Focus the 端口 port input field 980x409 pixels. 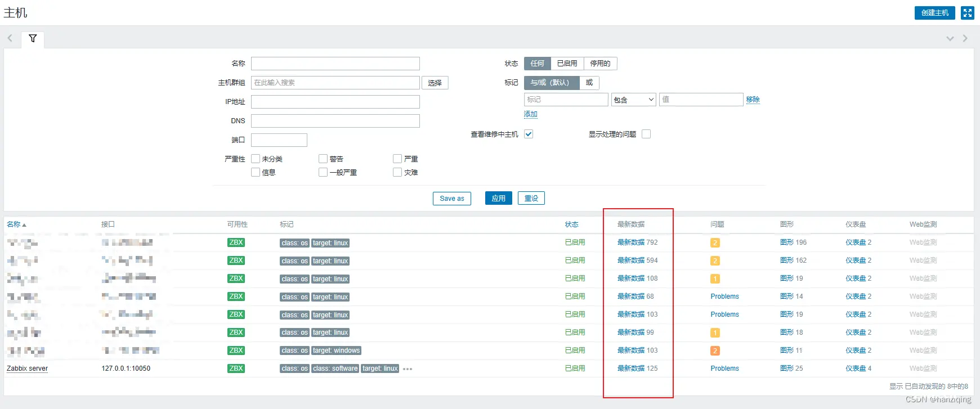pyautogui.click(x=279, y=140)
